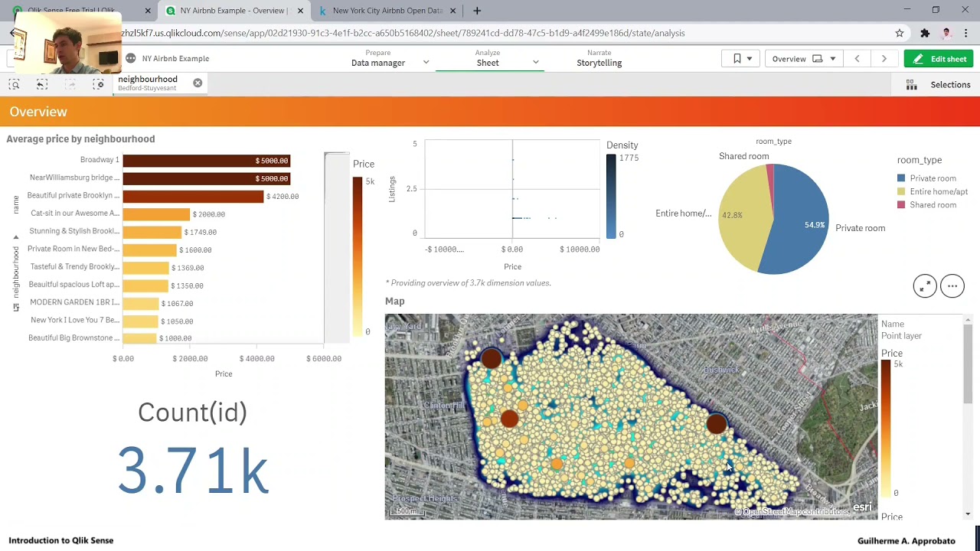Open the Narrate Storytelling section

click(599, 58)
